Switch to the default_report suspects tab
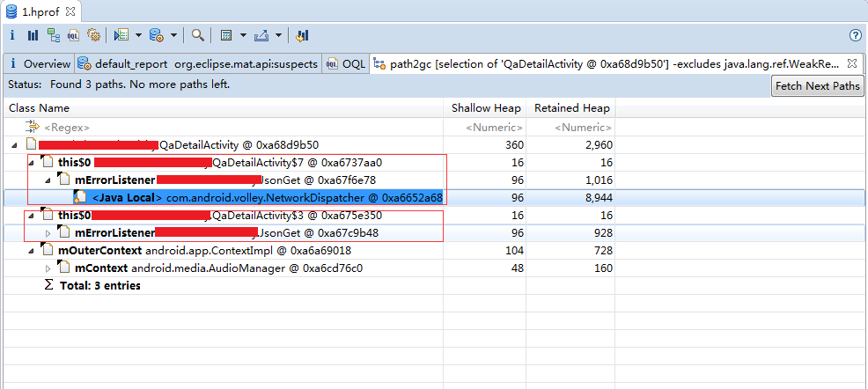Screen dimensions: 868x389 [x=198, y=64]
